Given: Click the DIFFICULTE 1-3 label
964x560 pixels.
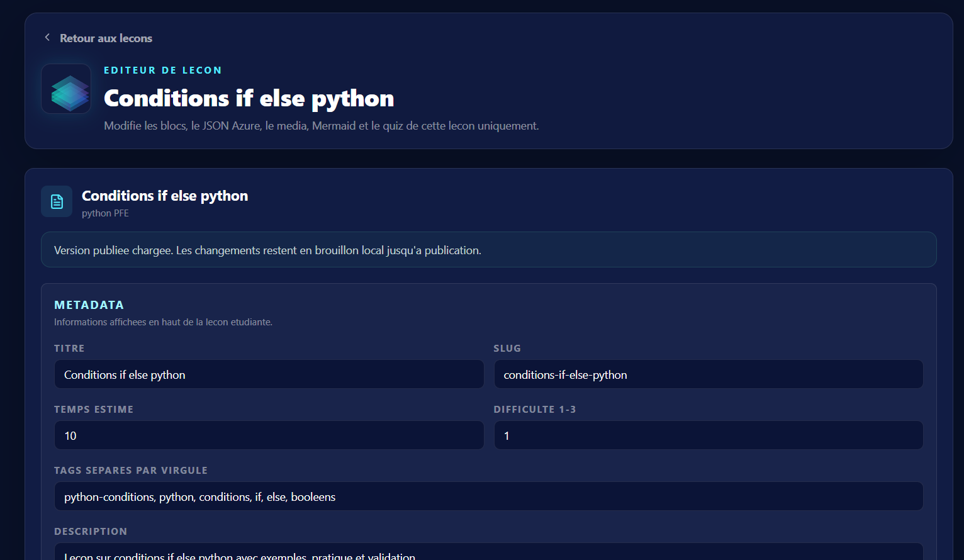Looking at the screenshot, I should point(535,410).
